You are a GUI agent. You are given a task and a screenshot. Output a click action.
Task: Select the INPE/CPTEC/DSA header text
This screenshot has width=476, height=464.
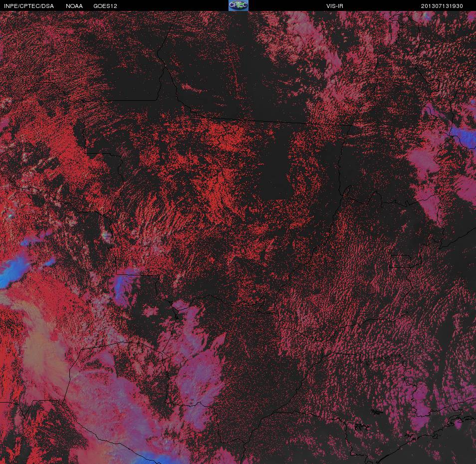[x=29, y=6]
